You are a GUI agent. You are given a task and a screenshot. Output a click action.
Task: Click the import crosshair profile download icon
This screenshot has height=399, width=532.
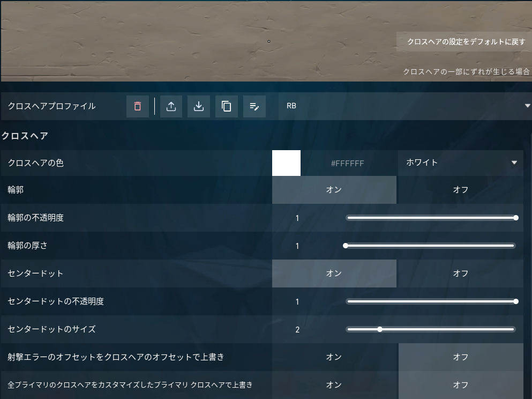click(199, 106)
